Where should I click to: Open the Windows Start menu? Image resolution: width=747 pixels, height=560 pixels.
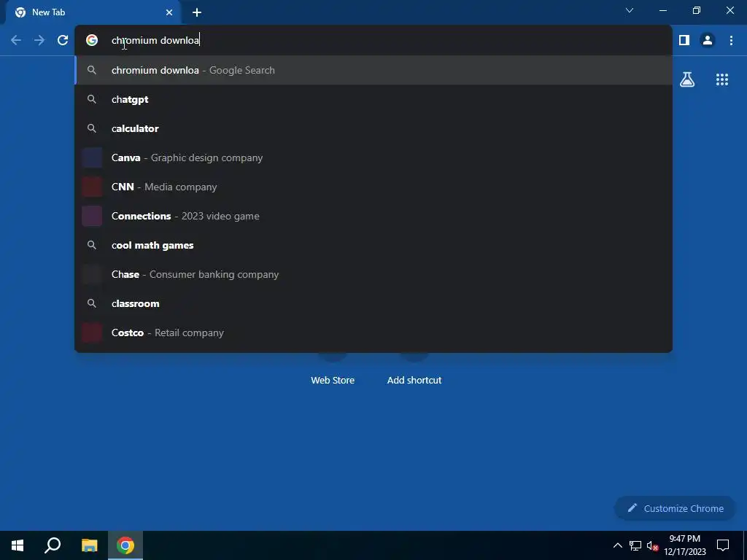[x=18, y=545]
